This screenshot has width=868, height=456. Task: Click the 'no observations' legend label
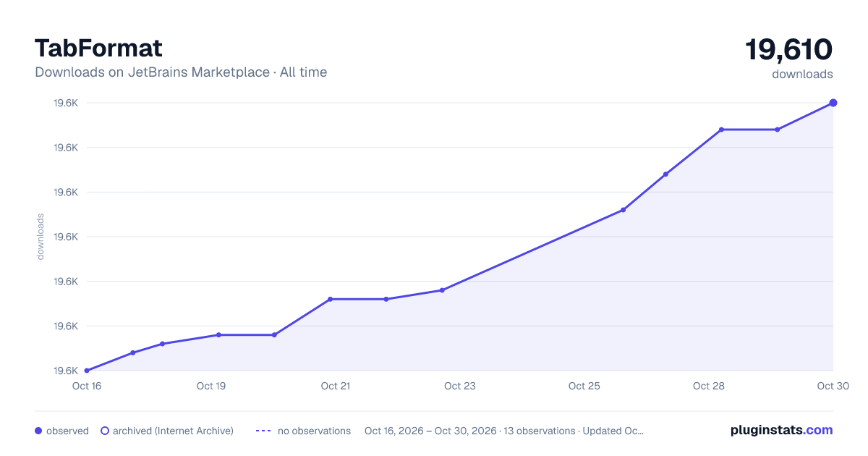314,431
